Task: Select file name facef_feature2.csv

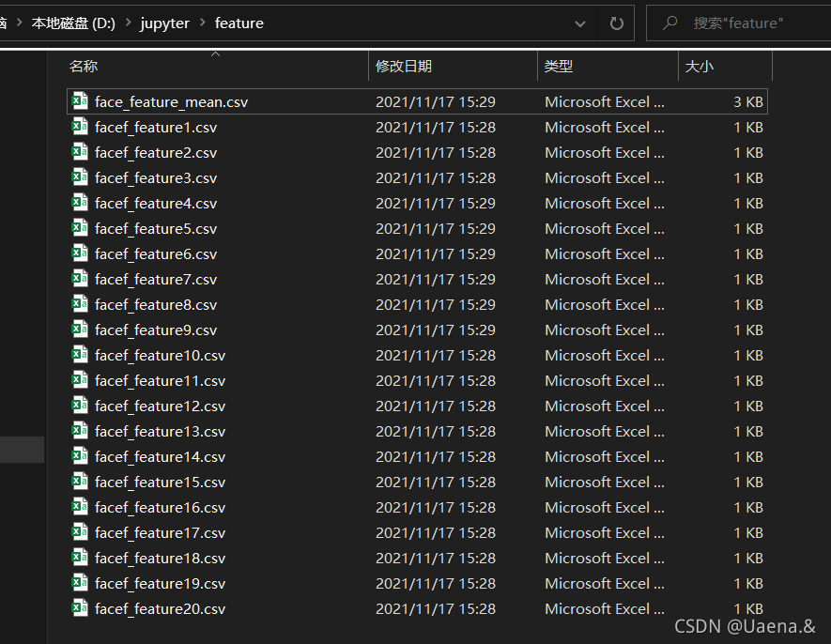Action: 156,153
